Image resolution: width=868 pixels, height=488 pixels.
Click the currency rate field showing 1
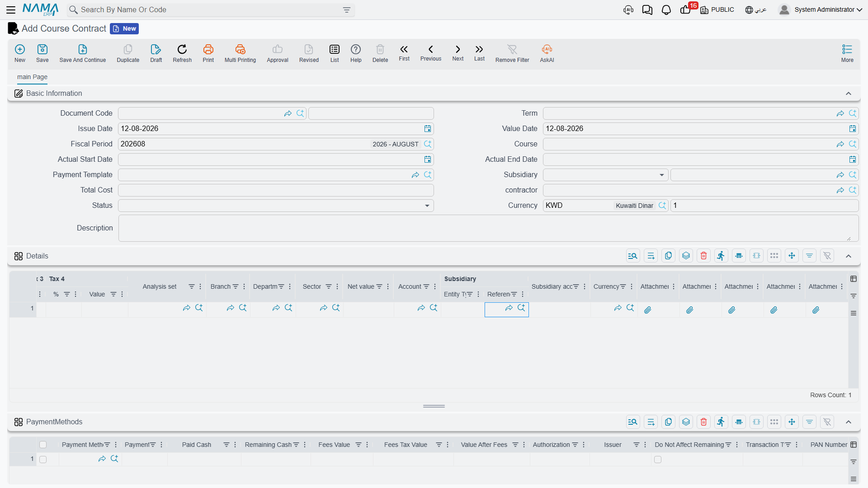(764, 206)
